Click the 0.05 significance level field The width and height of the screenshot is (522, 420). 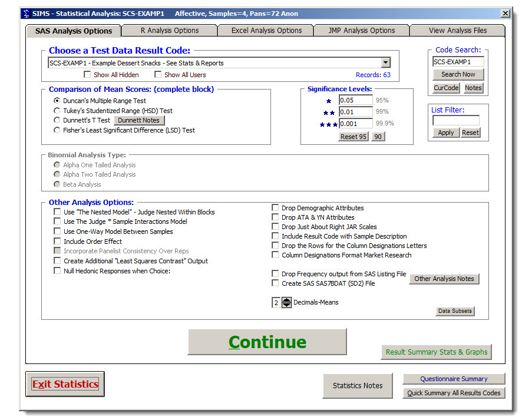click(355, 100)
